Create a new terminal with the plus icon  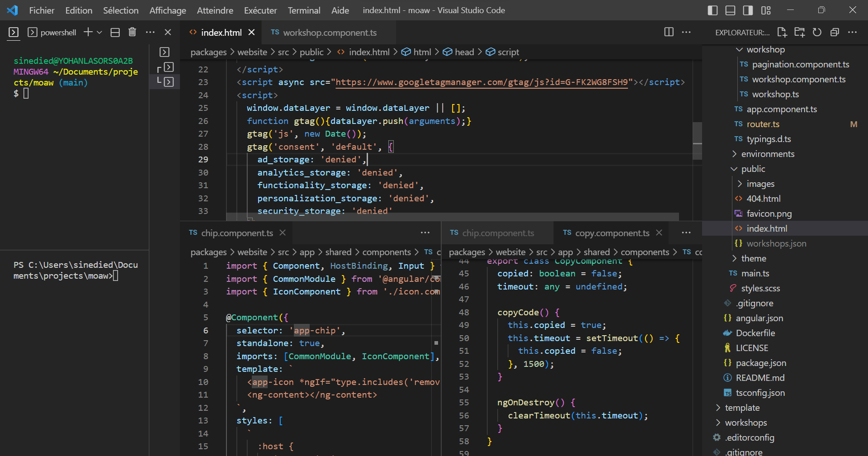pos(88,32)
